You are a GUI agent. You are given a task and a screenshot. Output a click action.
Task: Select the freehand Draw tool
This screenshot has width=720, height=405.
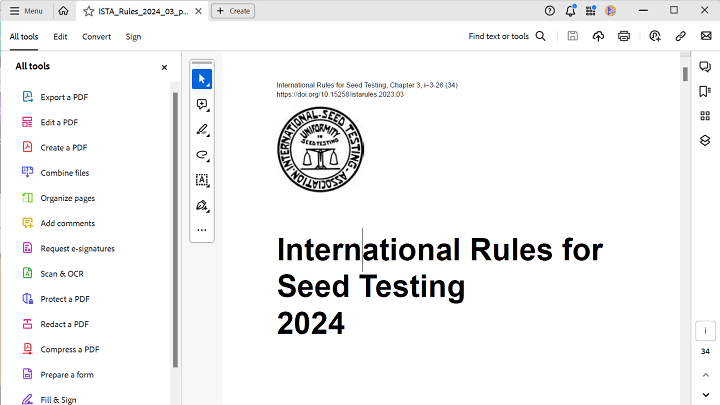click(x=202, y=155)
